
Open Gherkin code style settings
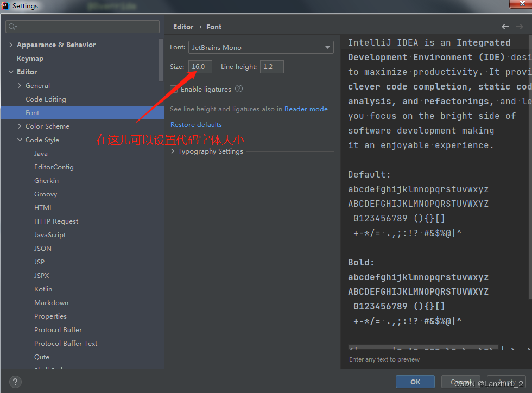point(47,181)
